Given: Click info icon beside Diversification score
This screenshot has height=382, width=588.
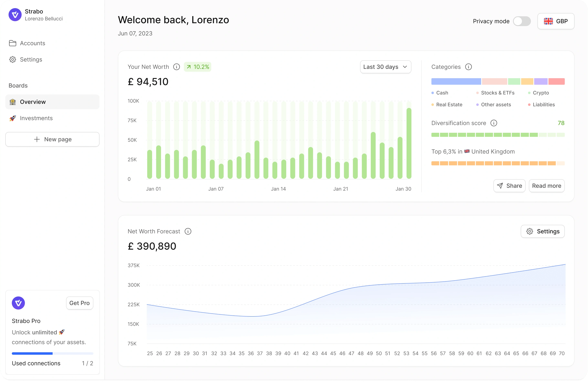Looking at the screenshot, I should tap(494, 123).
